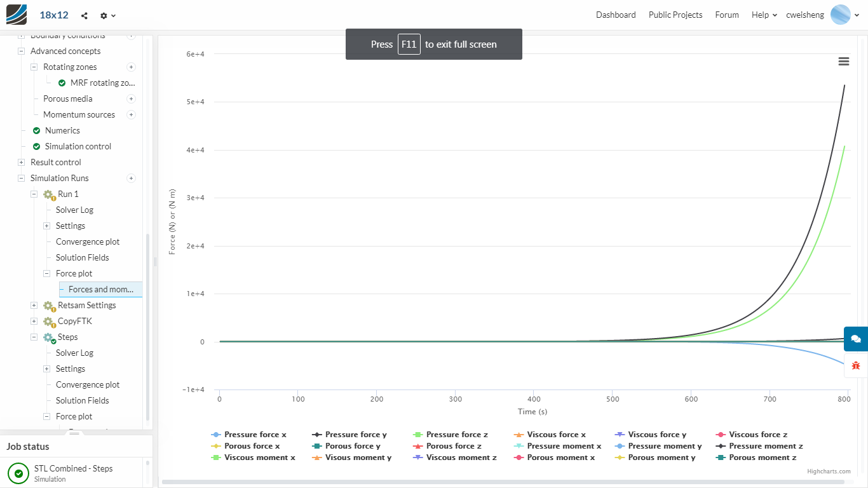Go to Public Projects

tap(675, 15)
